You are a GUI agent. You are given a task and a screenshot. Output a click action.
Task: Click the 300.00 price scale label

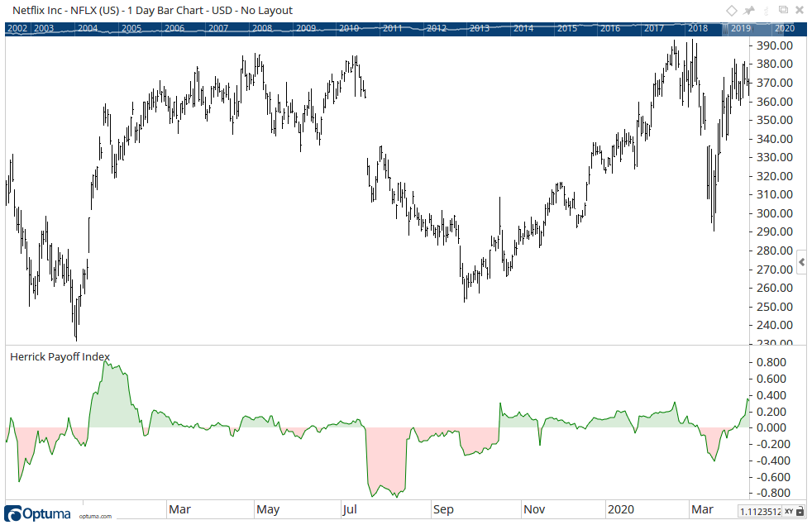pyautogui.click(x=775, y=213)
